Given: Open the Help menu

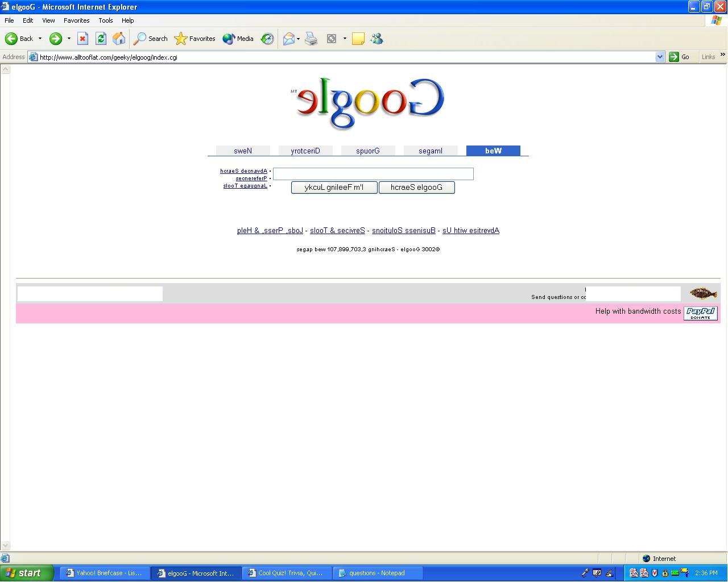Looking at the screenshot, I should point(127,20).
